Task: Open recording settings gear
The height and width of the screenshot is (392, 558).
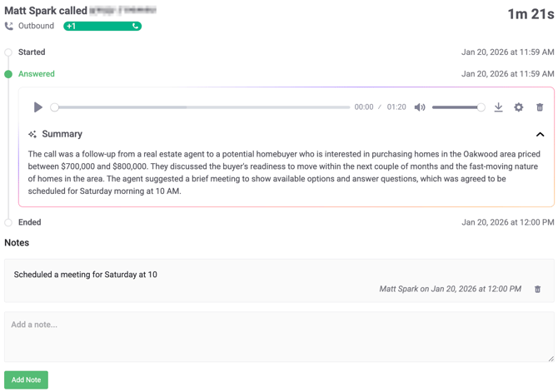Action: (519, 107)
